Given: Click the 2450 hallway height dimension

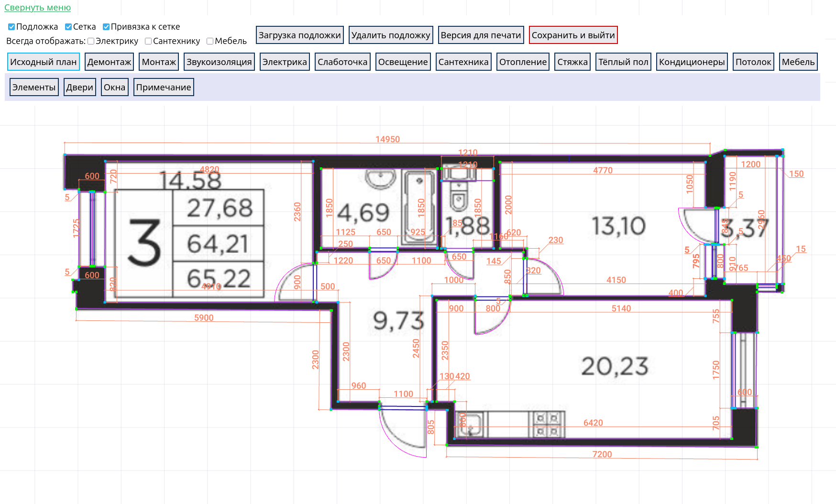Looking at the screenshot, I should click(x=416, y=349).
